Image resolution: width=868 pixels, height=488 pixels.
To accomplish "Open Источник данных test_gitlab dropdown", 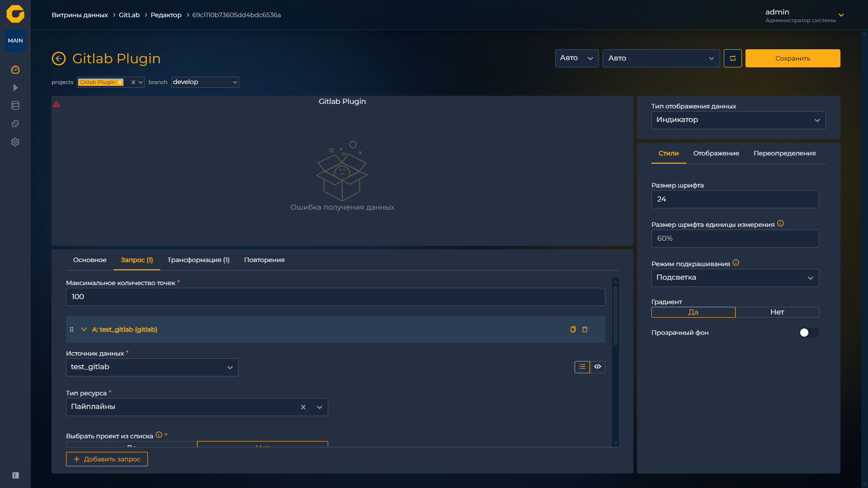I will click(152, 367).
